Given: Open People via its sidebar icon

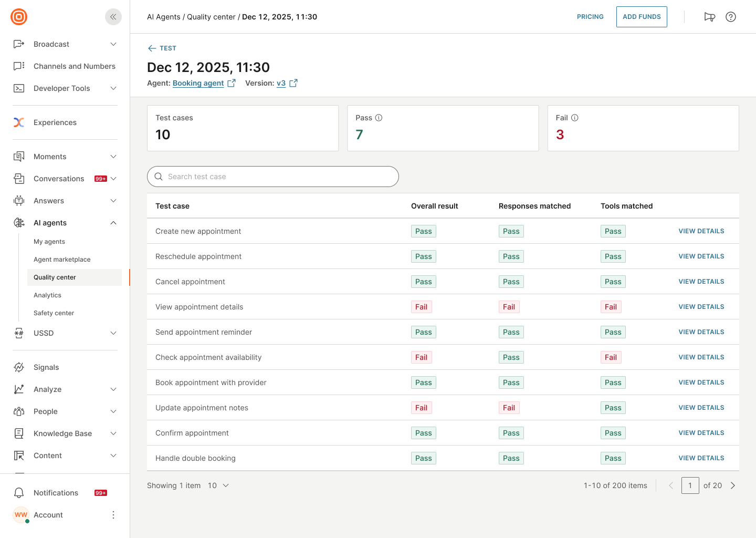Looking at the screenshot, I should coord(19,411).
